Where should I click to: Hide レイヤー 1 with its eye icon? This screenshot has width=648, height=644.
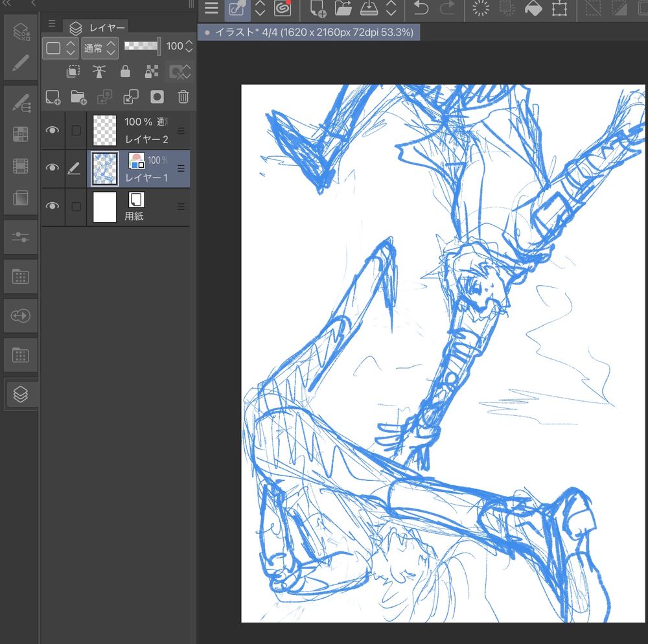pyautogui.click(x=52, y=167)
